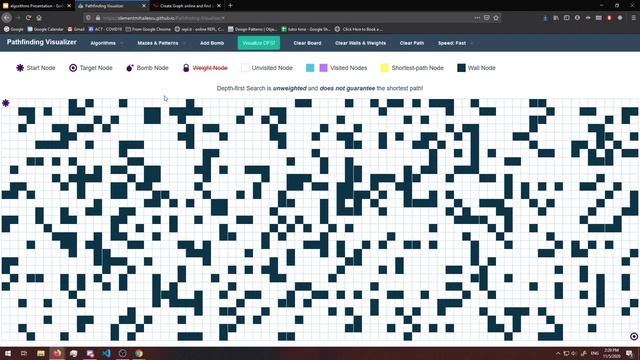The width and height of the screenshot is (640, 360).
Task: Click Clear Board
Action: tap(307, 43)
